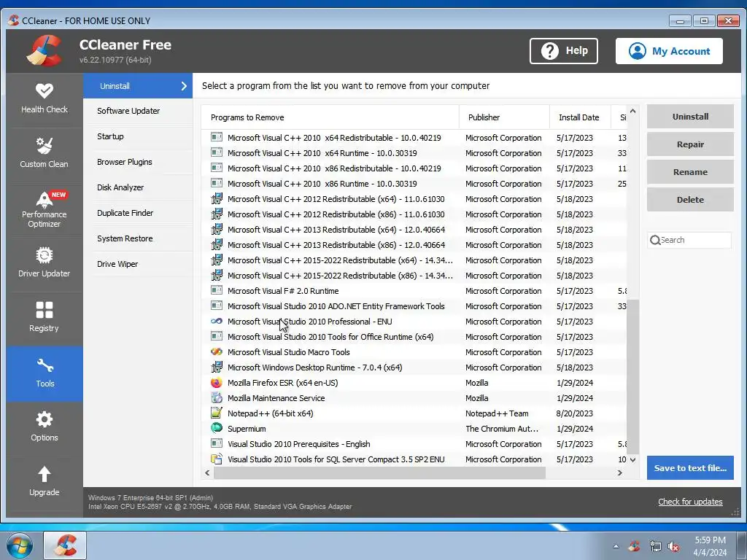Click the program list's vertical scrollbar thumb
Image resolution: width=747 pixels, height=560 pixels.
[x=632, y=376]
